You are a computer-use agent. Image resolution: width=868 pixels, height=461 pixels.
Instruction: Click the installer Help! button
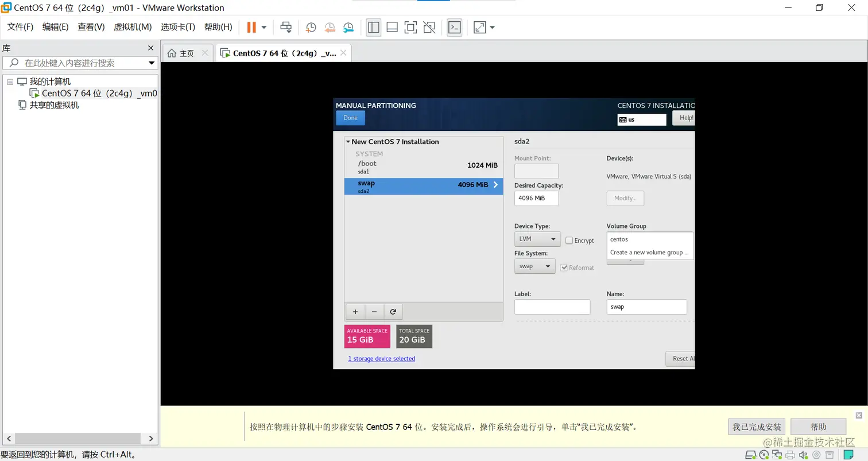click(683, 118)
